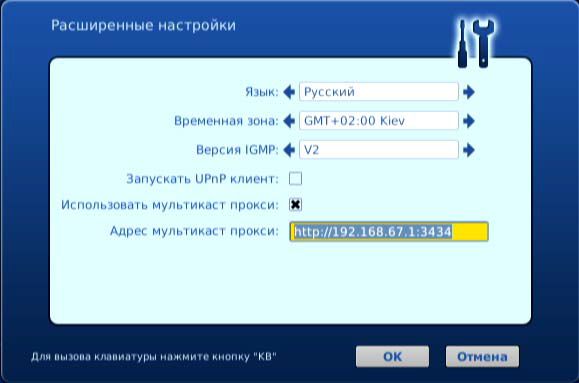This screenshot has height=383, width=579.
Task: Click the Язык: label
Action: [262, 92]
